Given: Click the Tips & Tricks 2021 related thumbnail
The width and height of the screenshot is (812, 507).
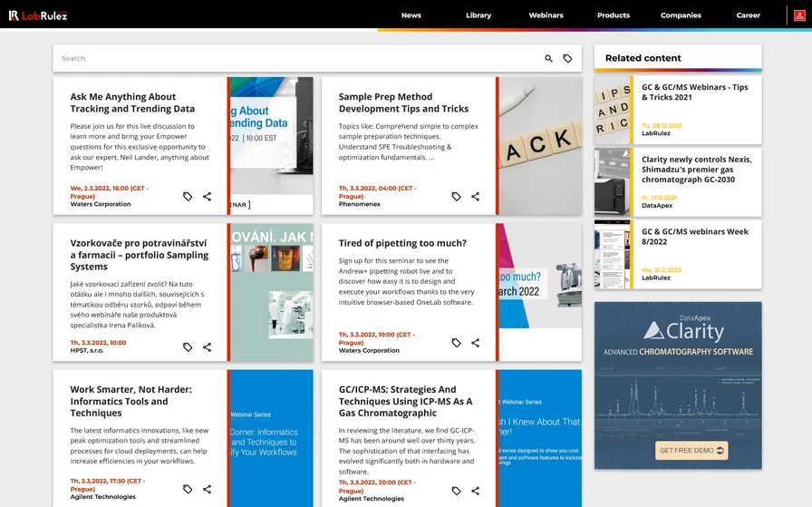Looking at the screenshot, I should (612, 110).
